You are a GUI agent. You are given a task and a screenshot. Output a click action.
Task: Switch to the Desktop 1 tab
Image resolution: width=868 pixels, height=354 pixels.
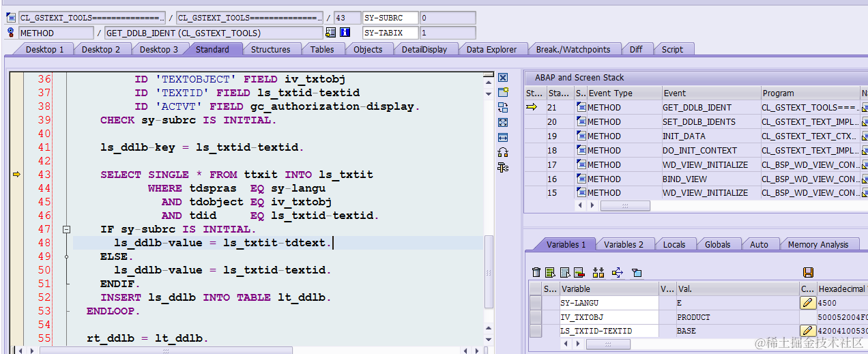point(44,49)
